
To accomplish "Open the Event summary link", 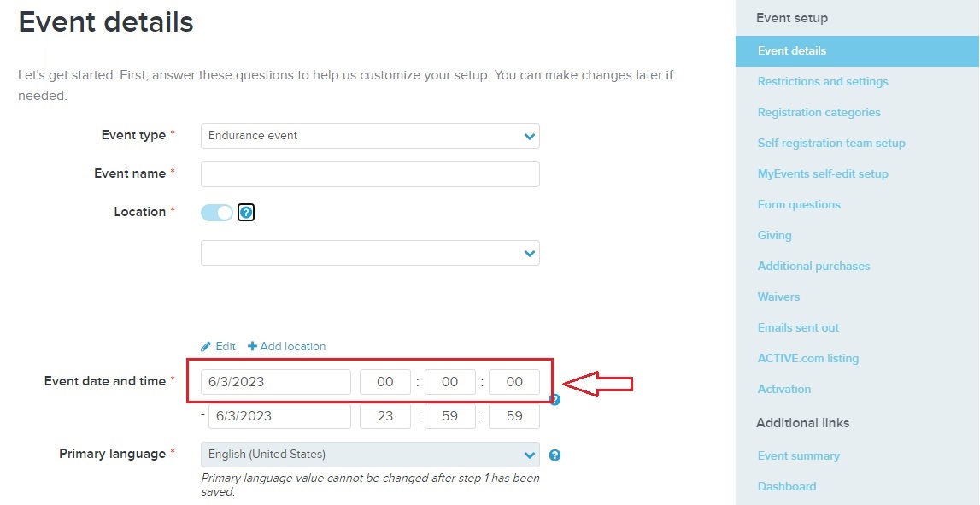I will [799, 456].
